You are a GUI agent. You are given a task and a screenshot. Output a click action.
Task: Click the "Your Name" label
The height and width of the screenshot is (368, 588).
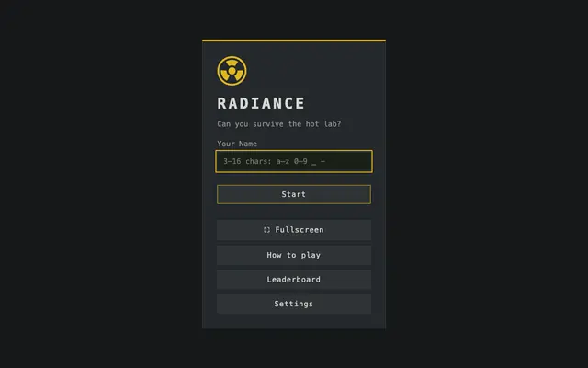pyautogui.click(x=237, y=144)
